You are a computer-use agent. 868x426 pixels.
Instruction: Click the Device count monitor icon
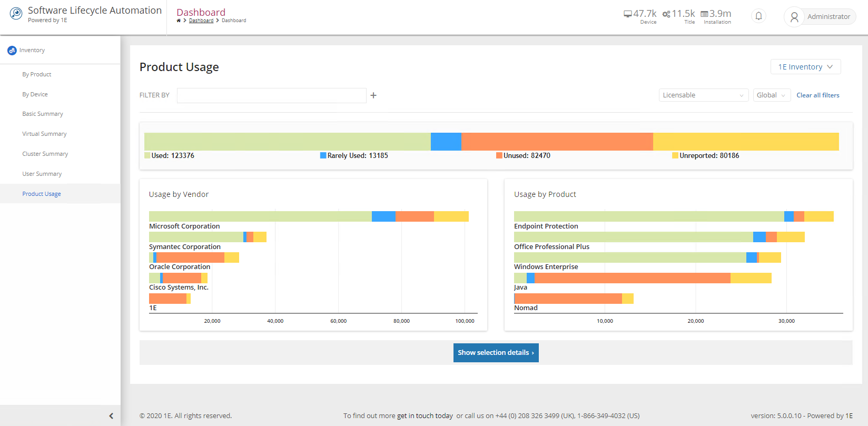tap(627, 14)
